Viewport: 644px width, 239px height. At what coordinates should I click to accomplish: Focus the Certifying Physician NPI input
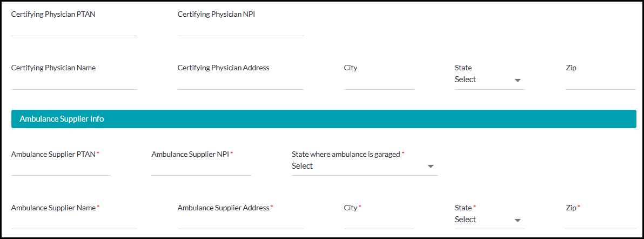tap(240, 29)
